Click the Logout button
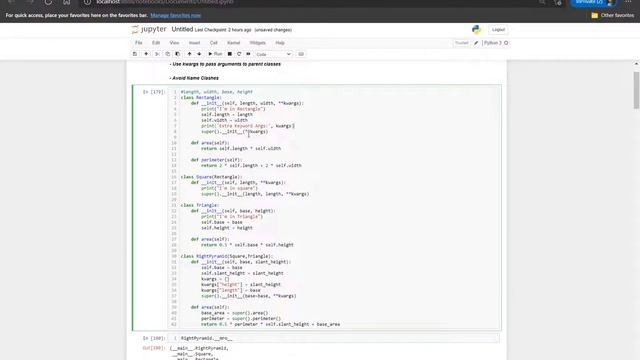 click(x=498, y=30)
